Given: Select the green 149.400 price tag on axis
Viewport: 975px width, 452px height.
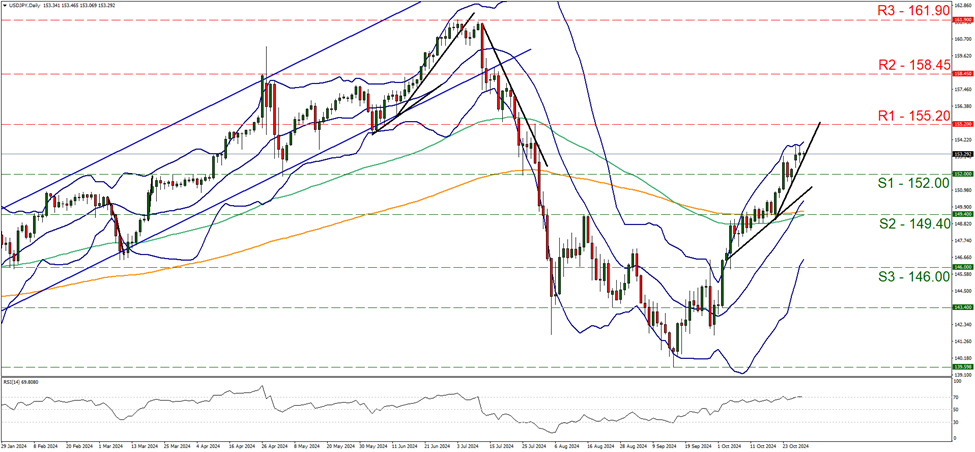Looking at the screenshot, I should tap(963, 214).
